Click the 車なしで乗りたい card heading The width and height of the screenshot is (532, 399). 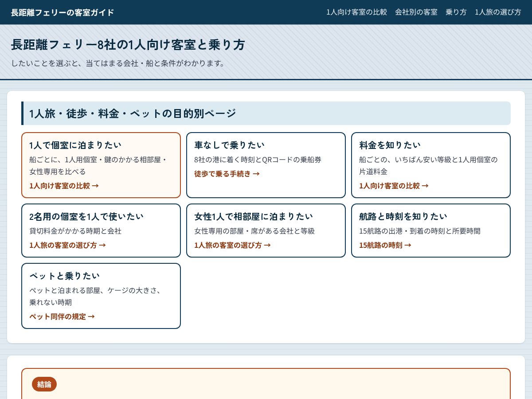click(x=229, y=145)
